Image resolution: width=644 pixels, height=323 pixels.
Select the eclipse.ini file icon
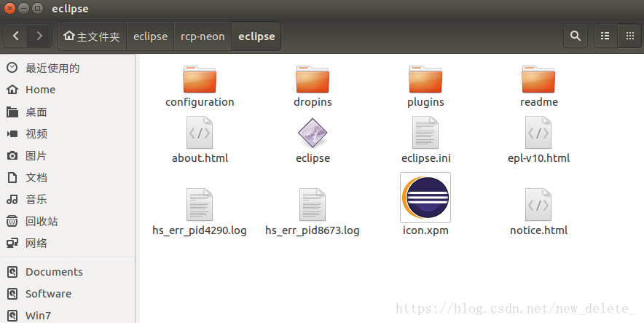pos(425,132)
